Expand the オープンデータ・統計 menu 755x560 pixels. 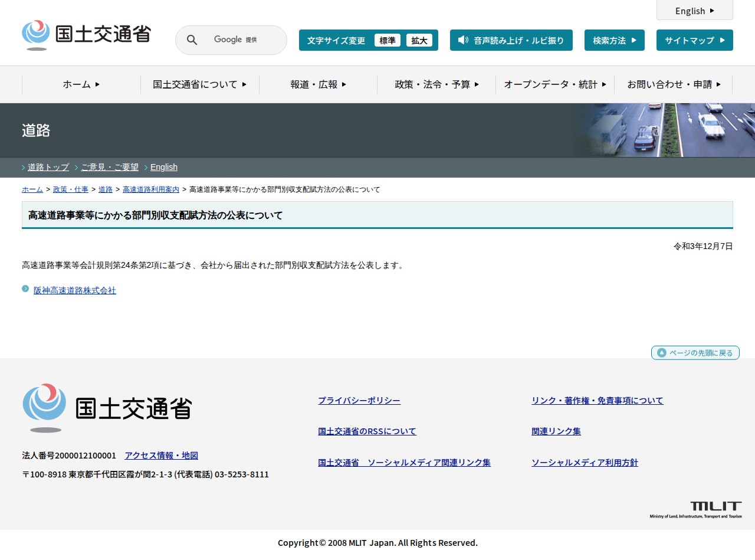click(554, 84)
